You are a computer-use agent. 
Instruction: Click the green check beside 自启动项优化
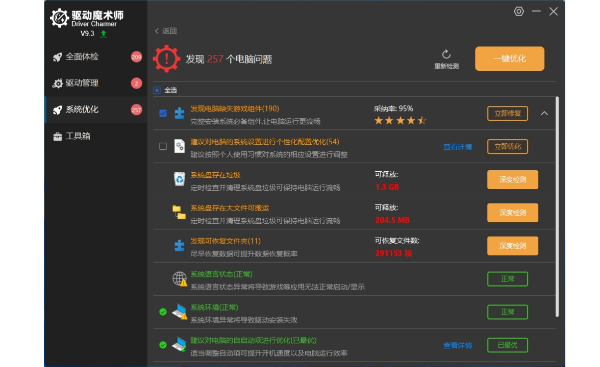[x=163, y=345]
